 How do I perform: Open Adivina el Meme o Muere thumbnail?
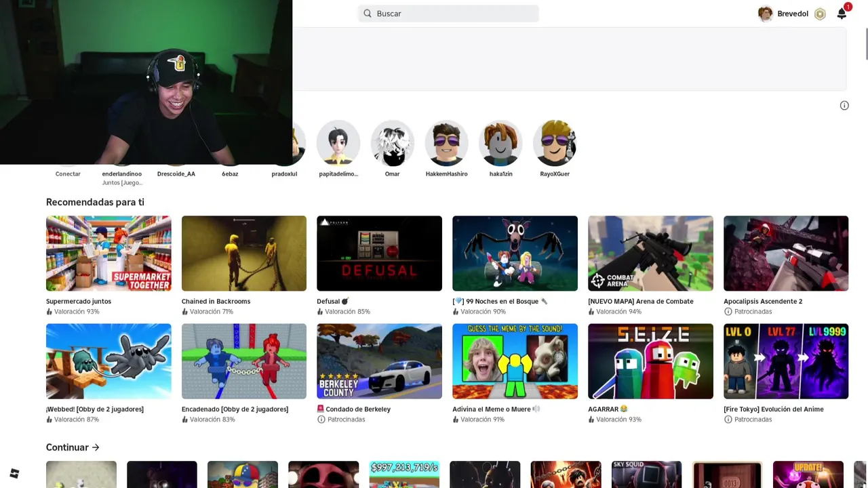click(x=515, y=361)
